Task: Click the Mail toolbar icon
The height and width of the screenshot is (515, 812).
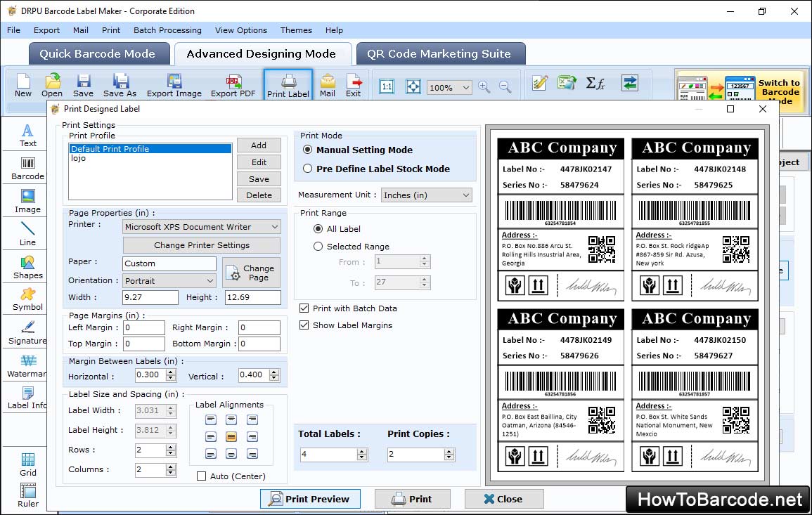Action: click(x=328, y=86)
